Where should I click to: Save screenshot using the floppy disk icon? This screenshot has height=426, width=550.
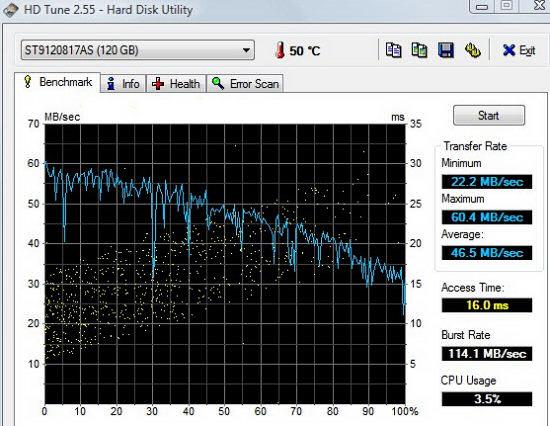(x=446, y=50)
